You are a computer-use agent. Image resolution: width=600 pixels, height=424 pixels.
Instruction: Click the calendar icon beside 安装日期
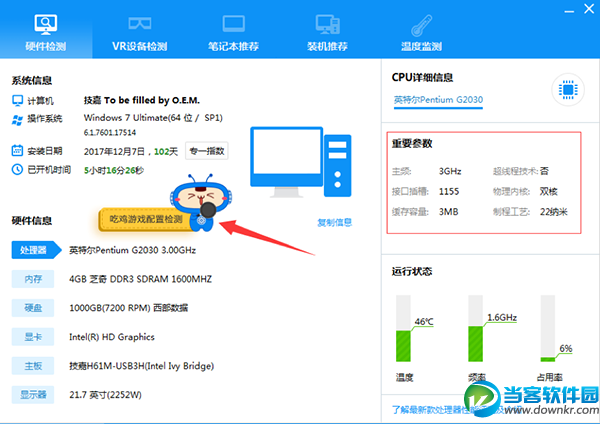[x=18, y=150]
